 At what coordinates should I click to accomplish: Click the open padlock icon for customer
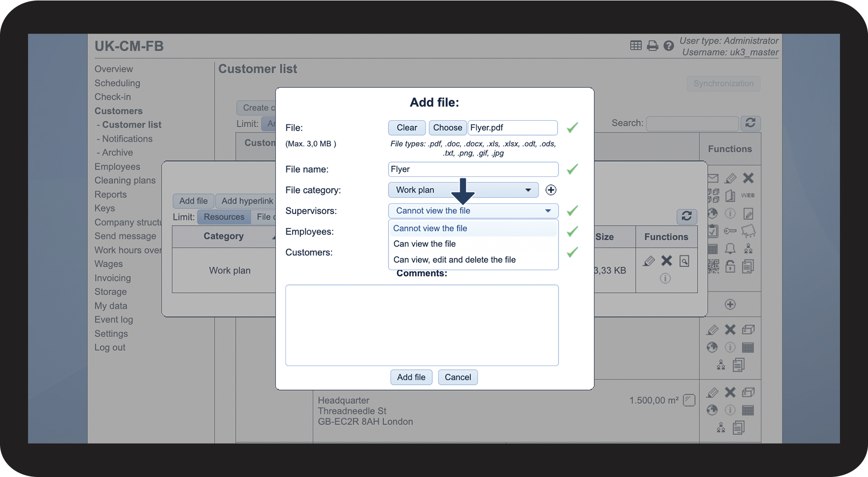(730, 266)
